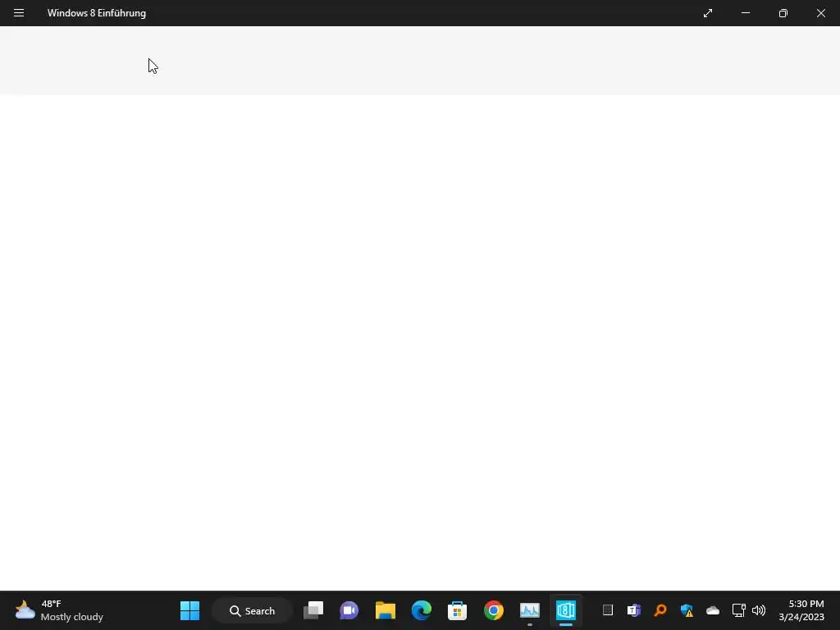Open Windows Security tray icon with warning

point(687,610)
